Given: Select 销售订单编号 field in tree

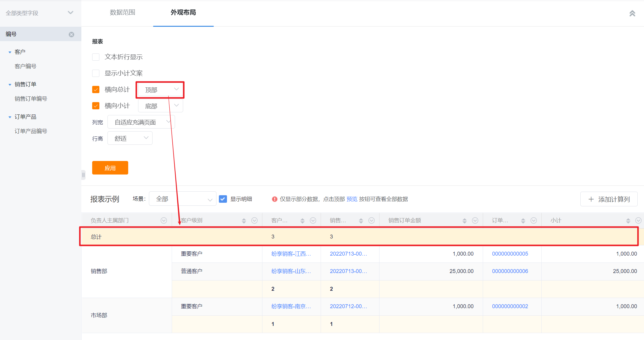Looking at the screenshot, I should pos(31,99).
